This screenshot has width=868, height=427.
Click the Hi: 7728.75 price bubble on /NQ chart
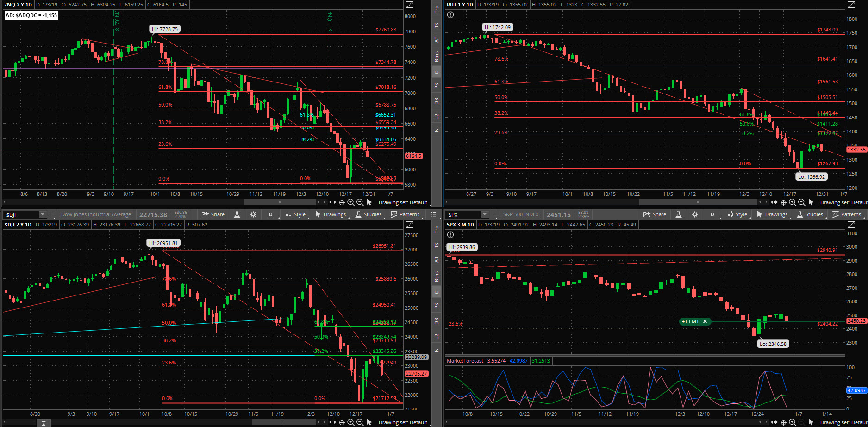[165, 29]
